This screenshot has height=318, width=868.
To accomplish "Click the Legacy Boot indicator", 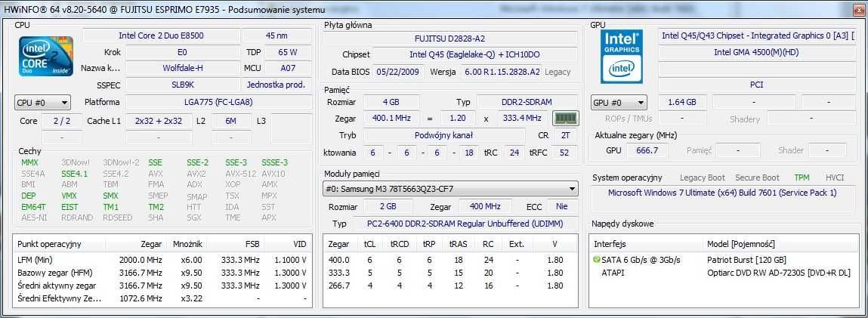I will (x=702, y=178).
